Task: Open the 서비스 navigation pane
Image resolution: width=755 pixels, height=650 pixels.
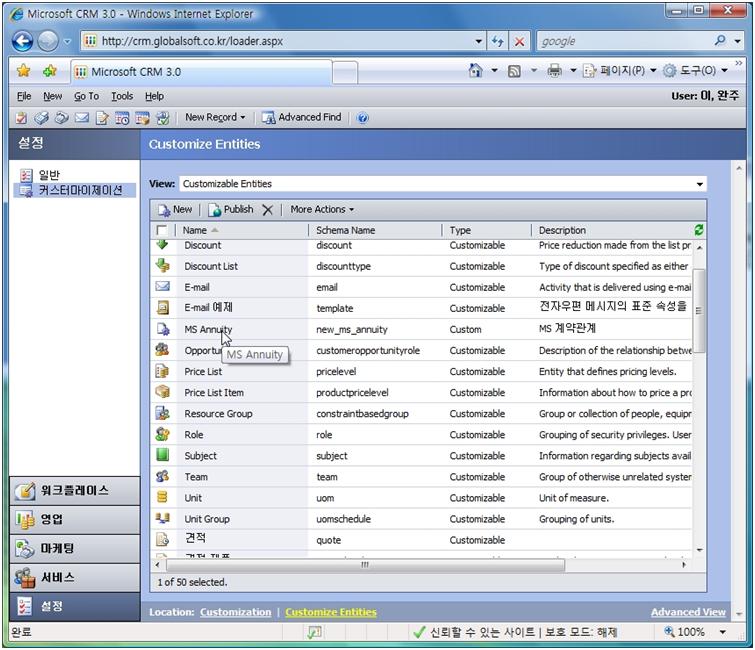Action: [x=75, y=578]
